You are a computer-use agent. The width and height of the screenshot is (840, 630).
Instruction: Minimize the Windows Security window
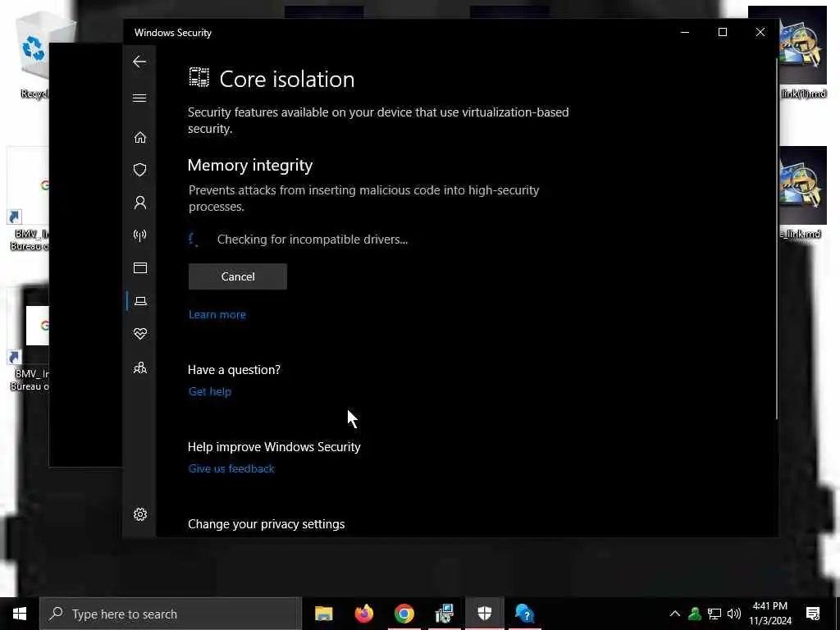point(685,32)
